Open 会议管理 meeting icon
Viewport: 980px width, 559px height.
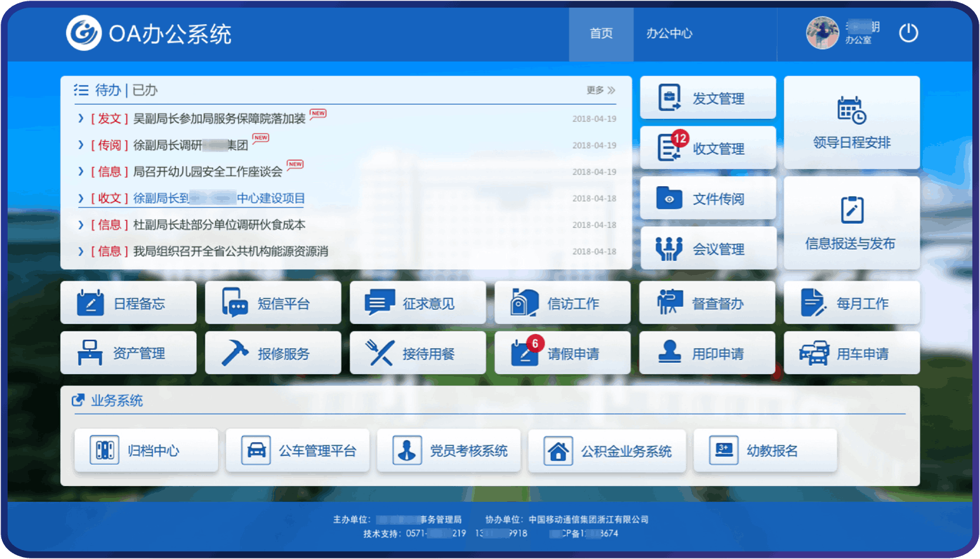point(669,248)
